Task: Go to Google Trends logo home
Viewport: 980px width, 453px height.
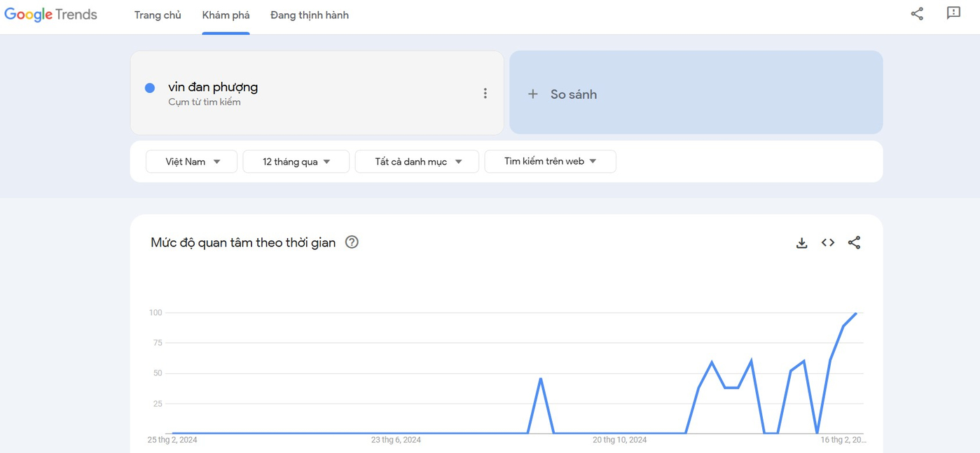Action: [51, 15]
